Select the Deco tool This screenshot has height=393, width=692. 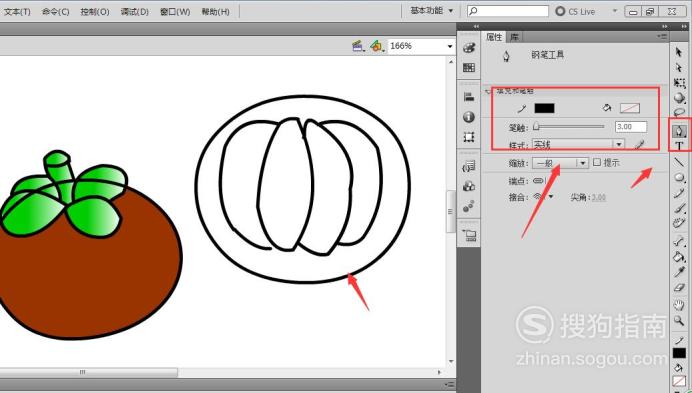(679, 223)
